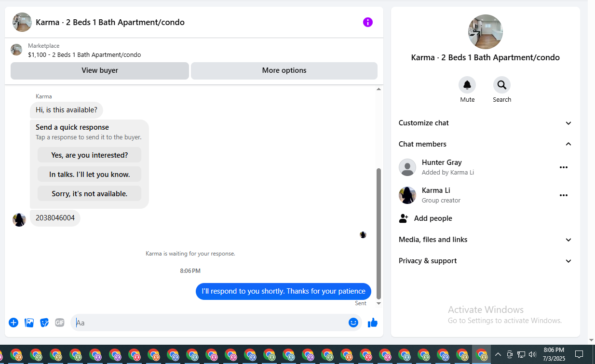The image size is (595, 364).
Task: Click the message input field
Action: coord(210,323)
